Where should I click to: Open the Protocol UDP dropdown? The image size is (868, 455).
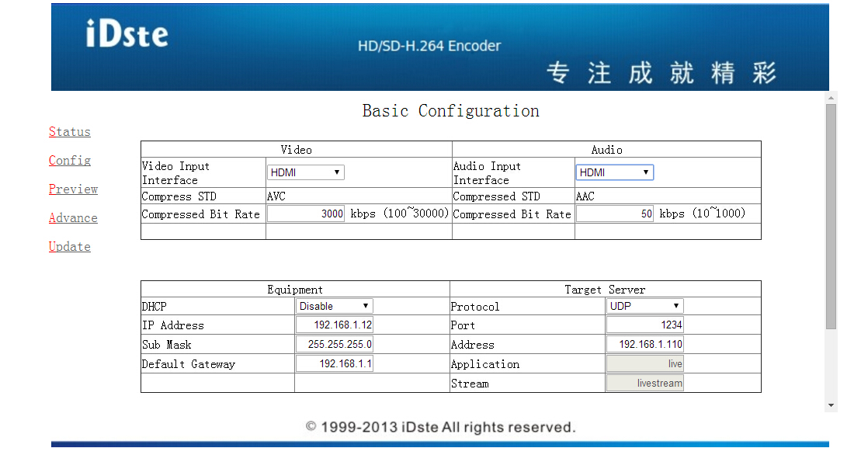tap(644, 307)
